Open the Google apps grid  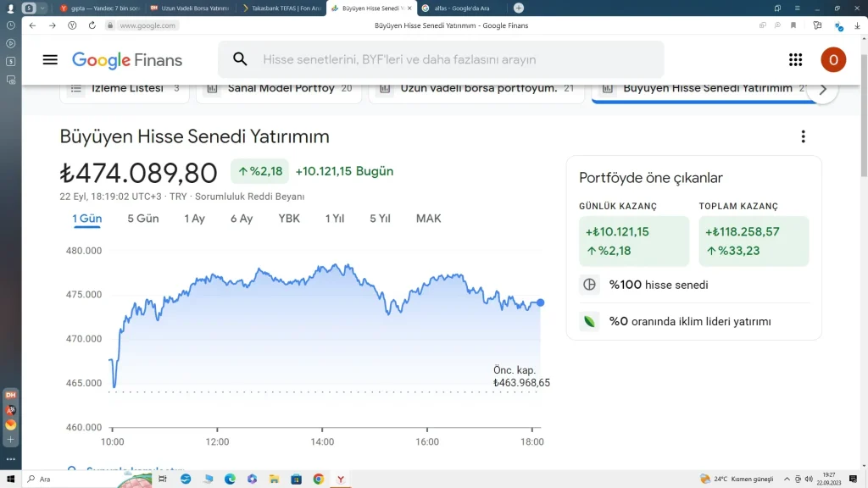tap(795, 59)
